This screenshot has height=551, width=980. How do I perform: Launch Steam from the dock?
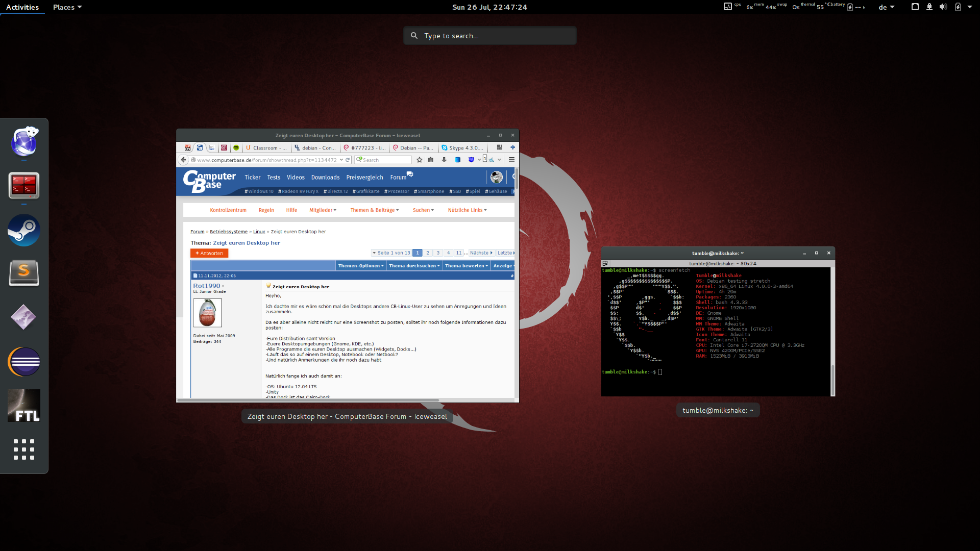point(24,230)
